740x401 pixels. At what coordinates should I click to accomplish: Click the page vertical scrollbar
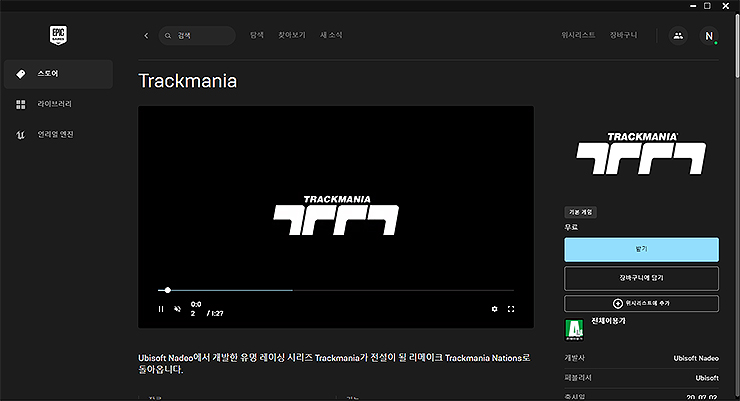(x=737, y=45)
